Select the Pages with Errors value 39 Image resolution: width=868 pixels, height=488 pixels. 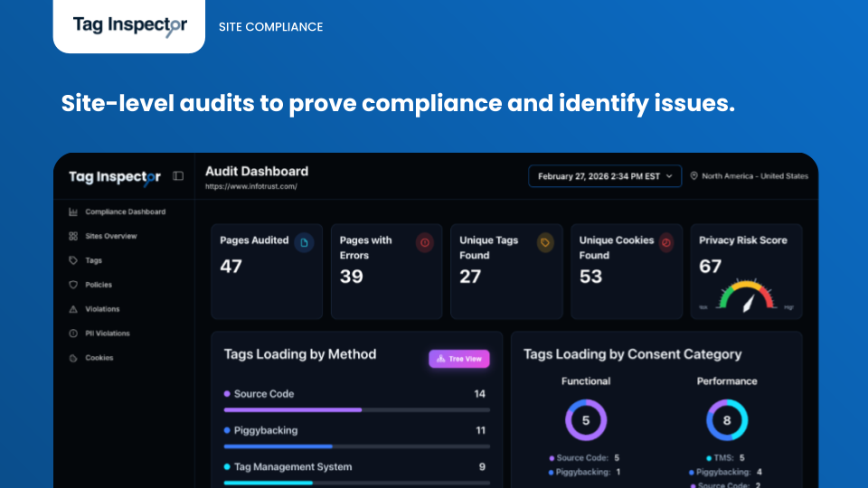click(352, 277)
